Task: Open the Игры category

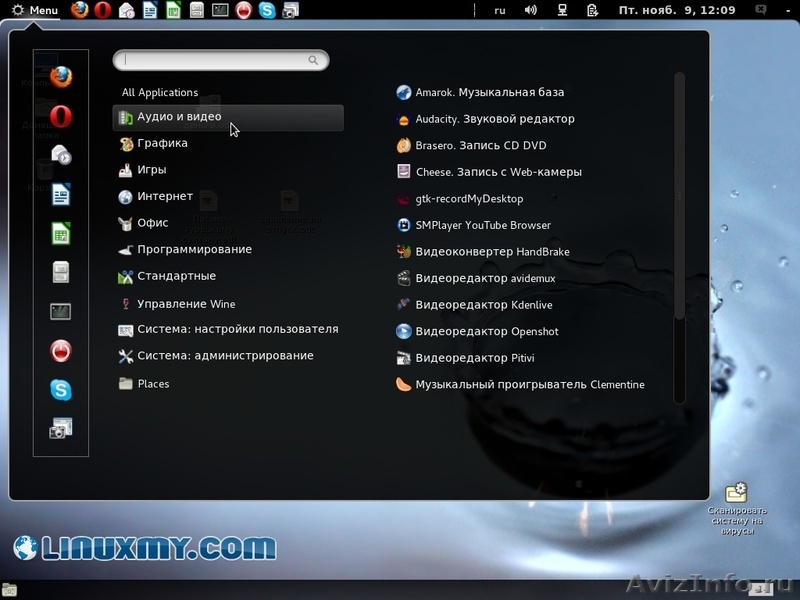Action: (x=142, y=170)
